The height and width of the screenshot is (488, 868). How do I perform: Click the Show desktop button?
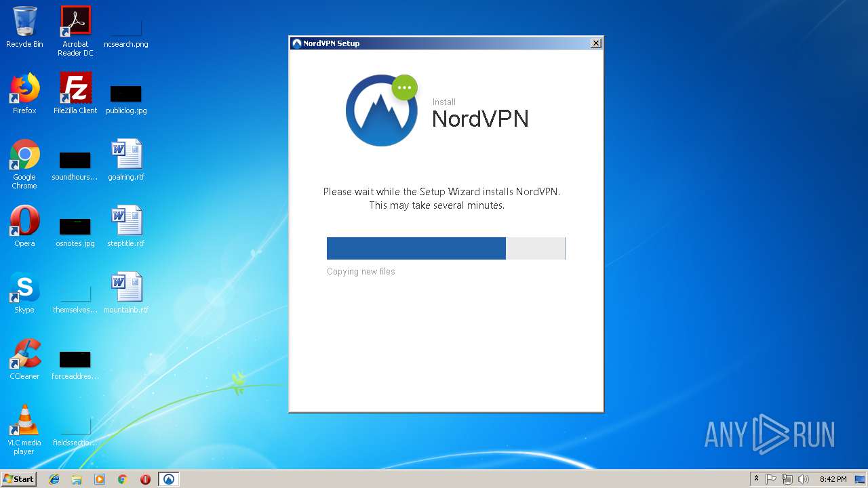click(860, 479)
